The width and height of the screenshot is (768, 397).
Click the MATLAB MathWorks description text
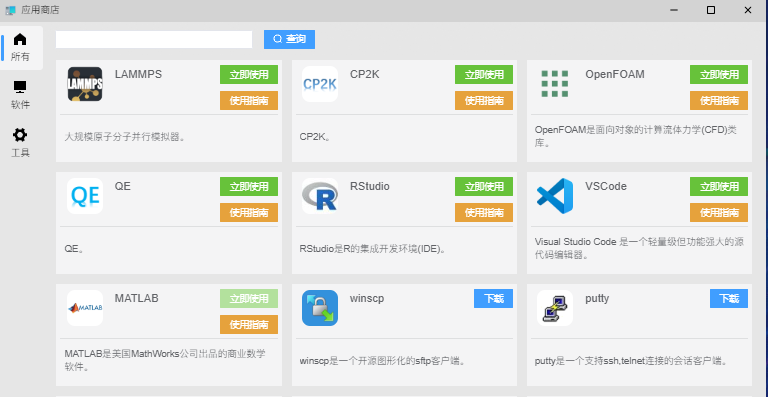[x=165, y=360]
